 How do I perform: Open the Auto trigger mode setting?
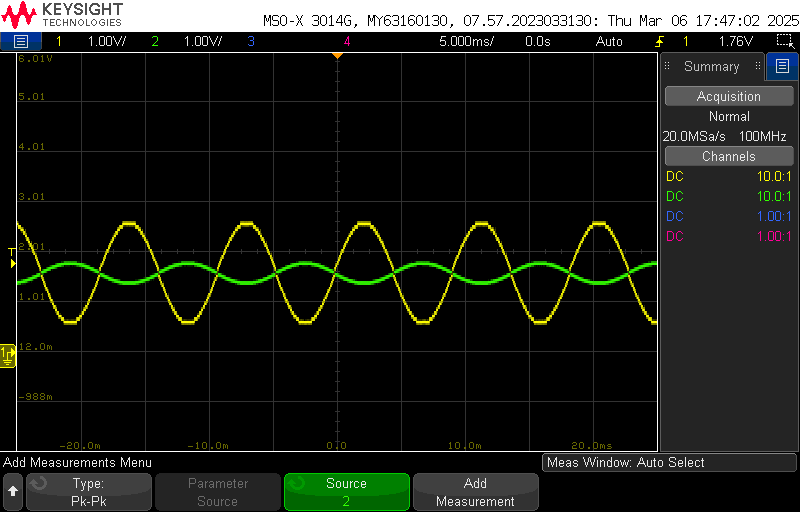coord(609,41)
